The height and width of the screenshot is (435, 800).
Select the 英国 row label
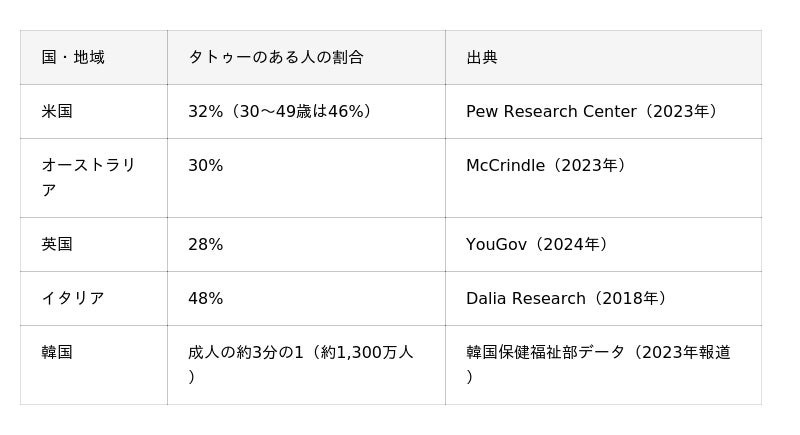94,244
